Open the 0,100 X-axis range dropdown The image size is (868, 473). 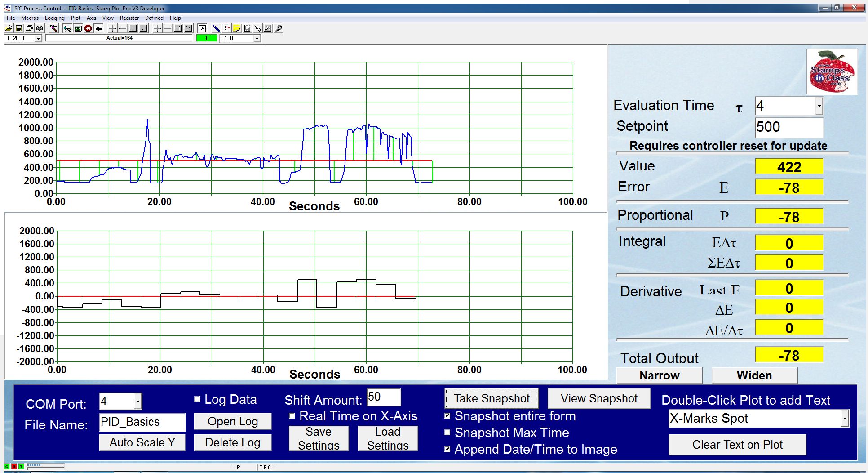point(257,39)
